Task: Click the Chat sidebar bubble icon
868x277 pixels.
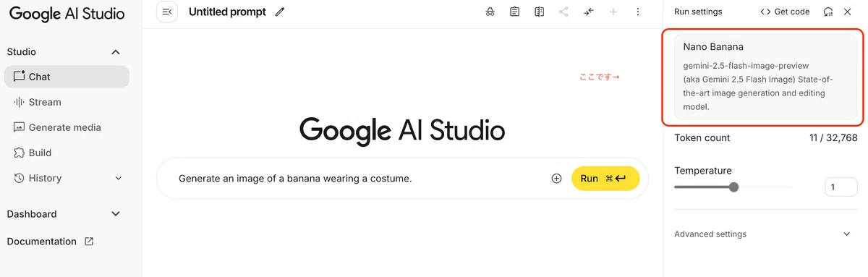Action: click(x=19, y=77)
